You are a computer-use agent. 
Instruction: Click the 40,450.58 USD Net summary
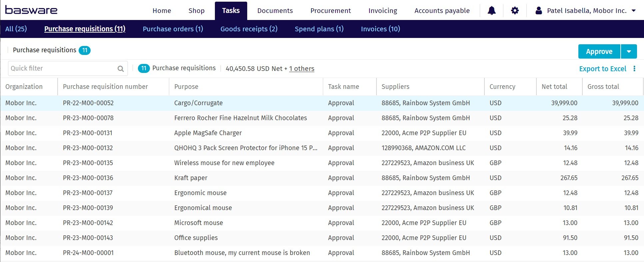pyautogui.click(x=254, y=69)
